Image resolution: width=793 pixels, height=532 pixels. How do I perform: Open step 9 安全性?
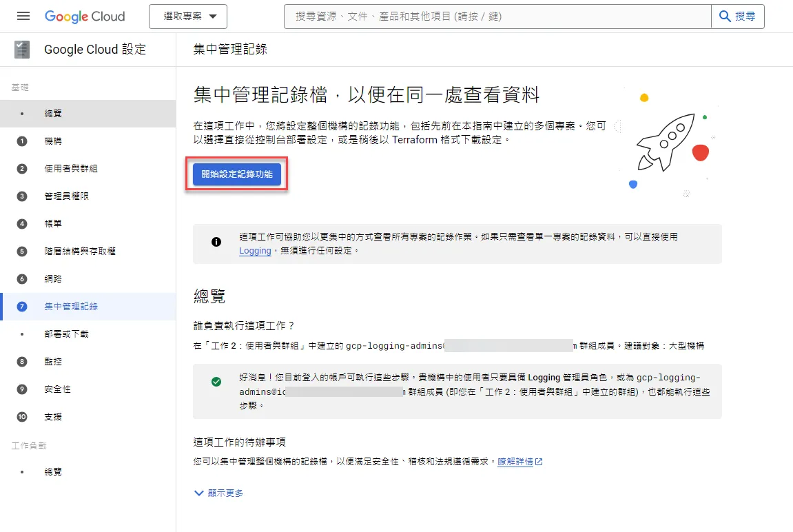(x=88, y=389)
